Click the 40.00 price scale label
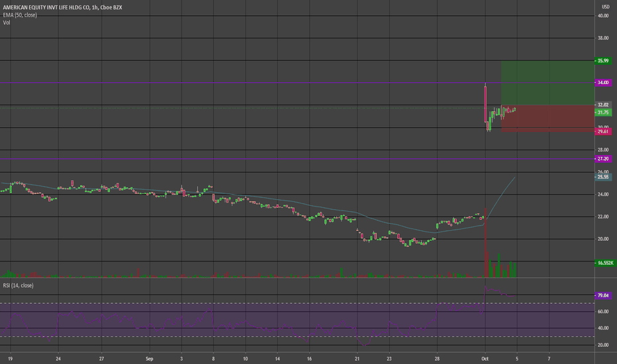Viewport: 617px width, 364px height. pos(603,16)
